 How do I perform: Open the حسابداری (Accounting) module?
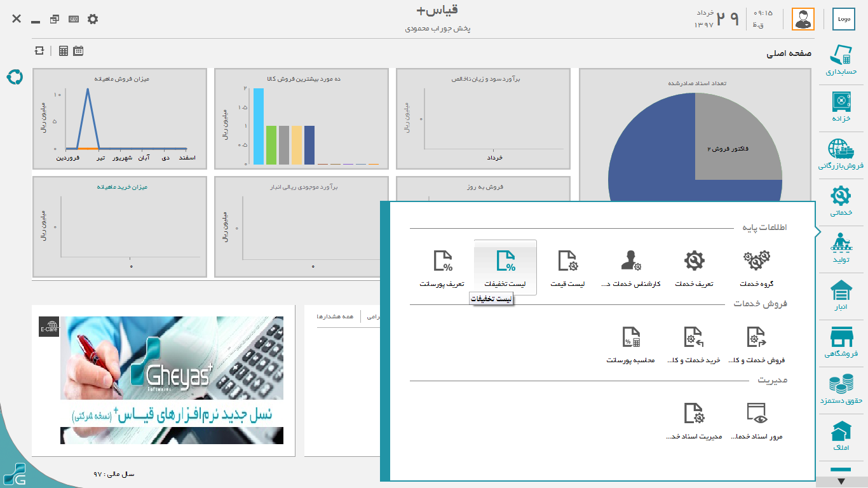[x=841, y=61]
